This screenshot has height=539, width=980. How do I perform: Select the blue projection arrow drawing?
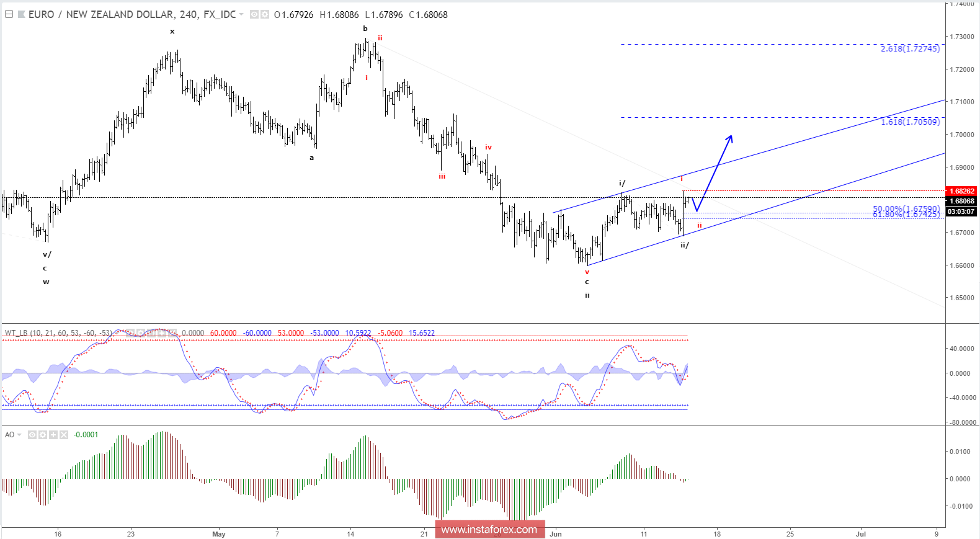pyautogui.click(x=719, y=164)
